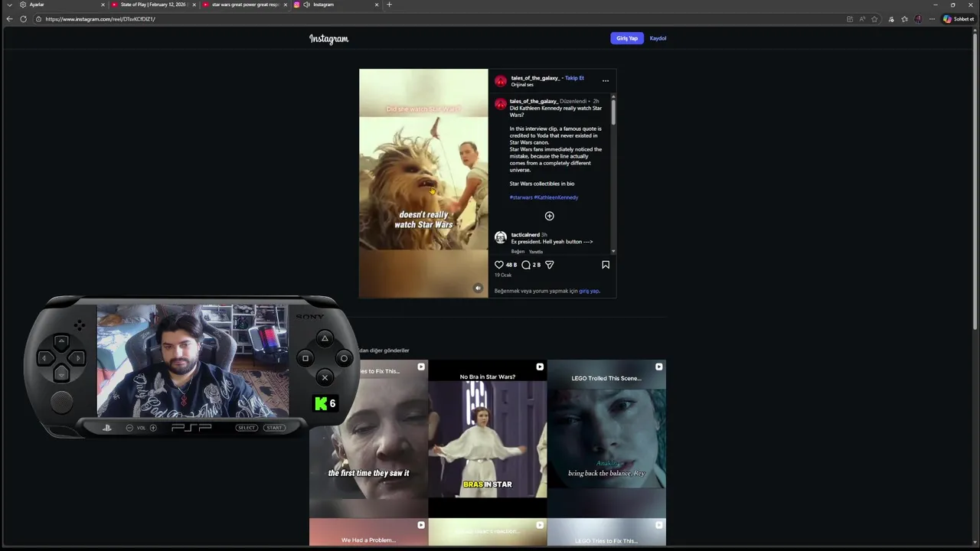Click Takip Et to follow the account
The width and height of the screenshot is (980, 551).
coord(574,78)
